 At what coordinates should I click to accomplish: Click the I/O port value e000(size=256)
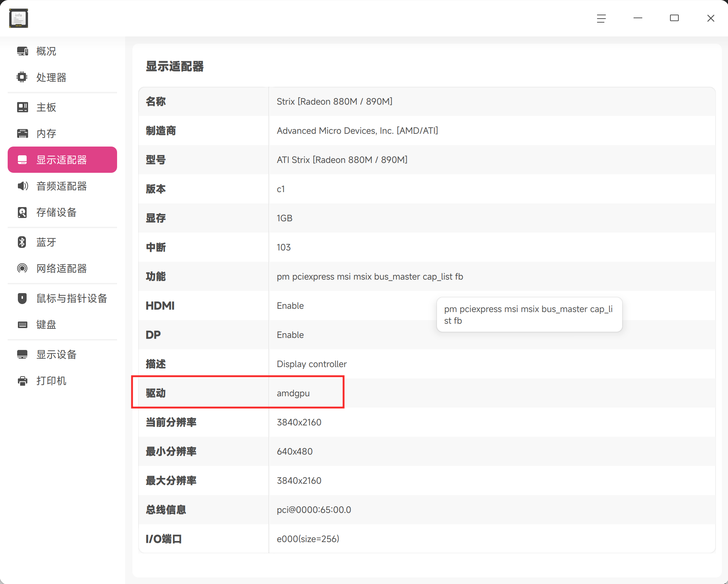coord(308,539)
